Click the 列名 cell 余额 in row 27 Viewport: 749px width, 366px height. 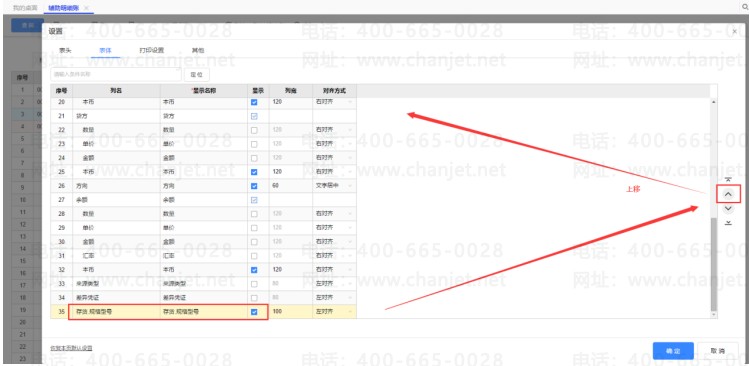(116, 200)
